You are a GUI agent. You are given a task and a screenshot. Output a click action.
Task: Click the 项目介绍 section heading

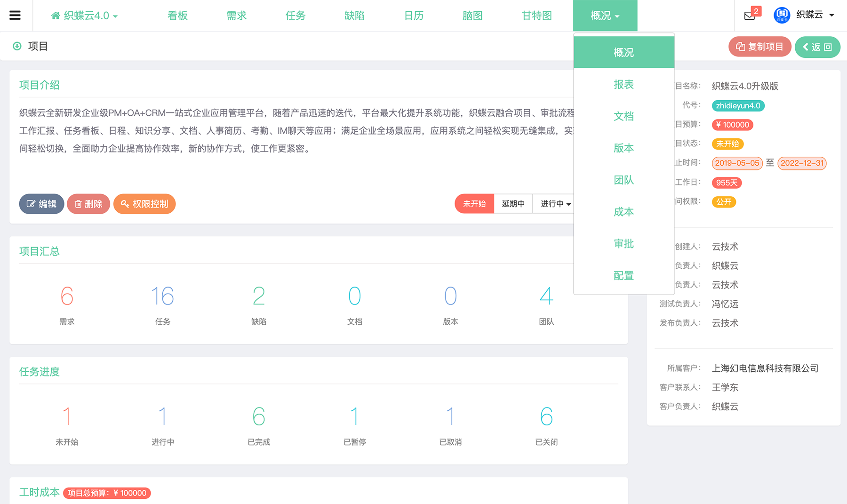40,85
